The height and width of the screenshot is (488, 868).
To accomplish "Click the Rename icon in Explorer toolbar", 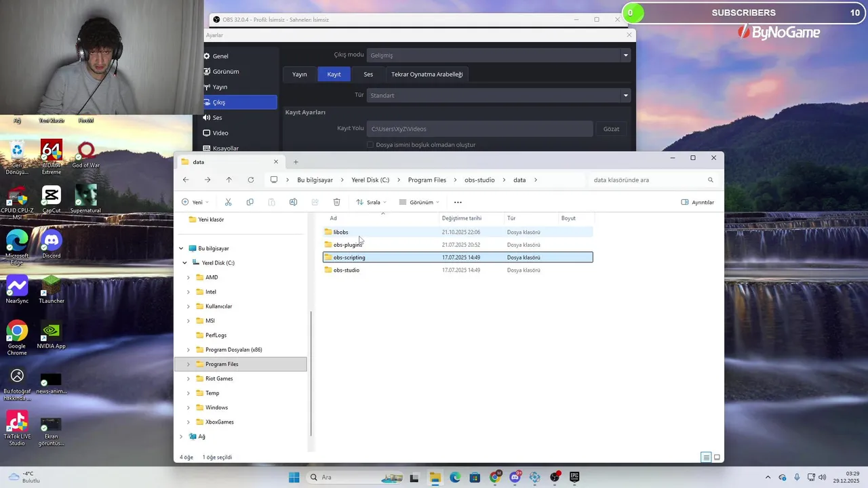I will click(293, 202).
